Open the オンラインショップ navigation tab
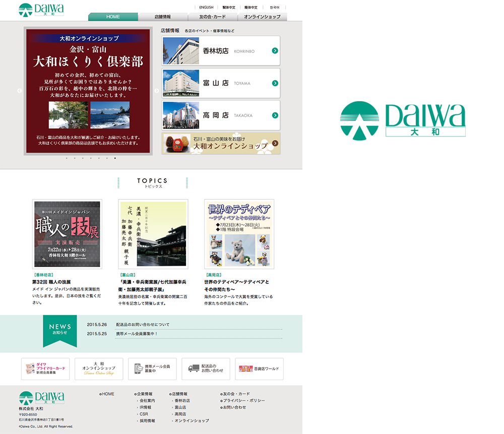Viewport: 504px width, 434px height. (262, 17)
